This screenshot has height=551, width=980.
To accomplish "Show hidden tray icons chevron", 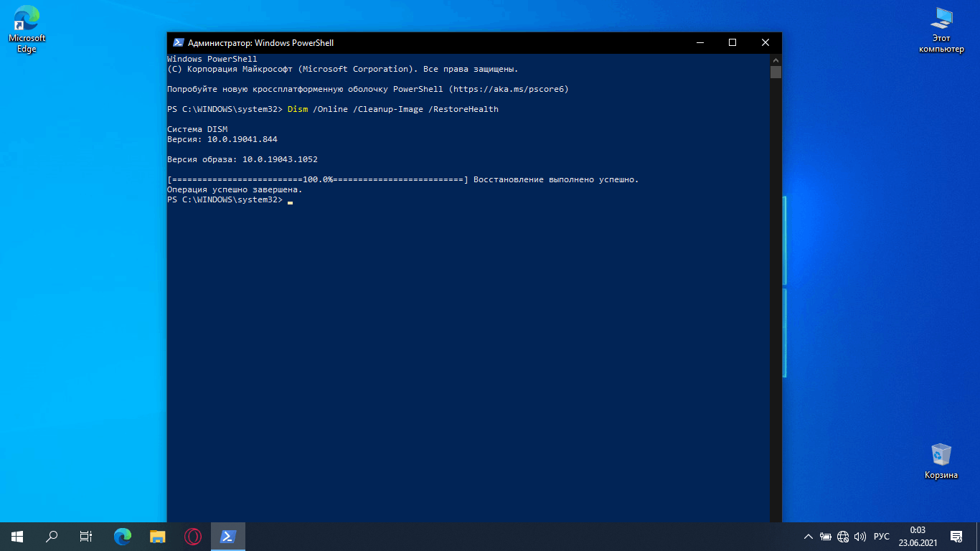I will click(x=809, y=536).
